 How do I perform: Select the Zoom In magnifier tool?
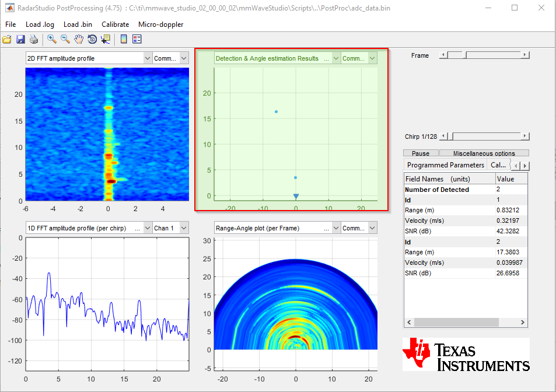tap(52, 39)
